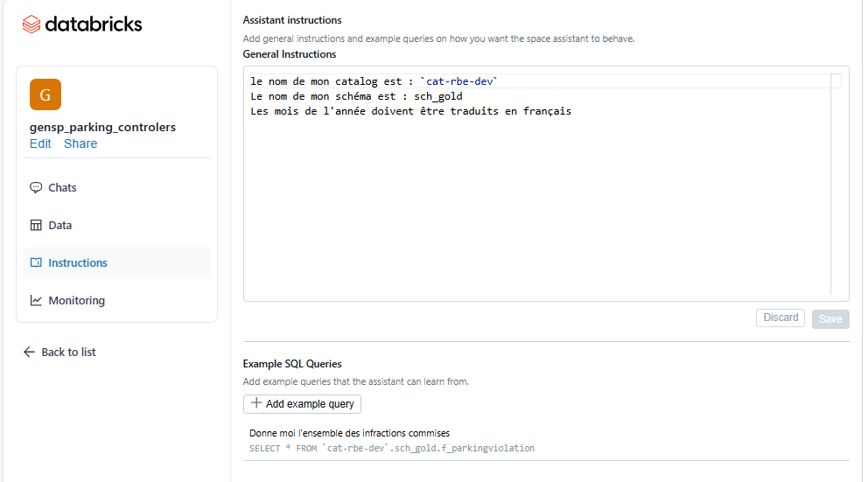Open the Chats section

[116, 187]
